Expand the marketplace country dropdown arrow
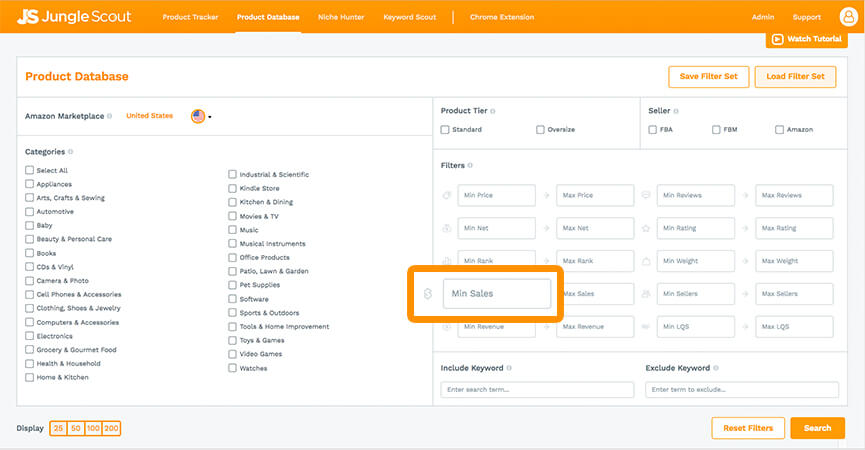Screen dimensions: 865x450 coord(210,117)
